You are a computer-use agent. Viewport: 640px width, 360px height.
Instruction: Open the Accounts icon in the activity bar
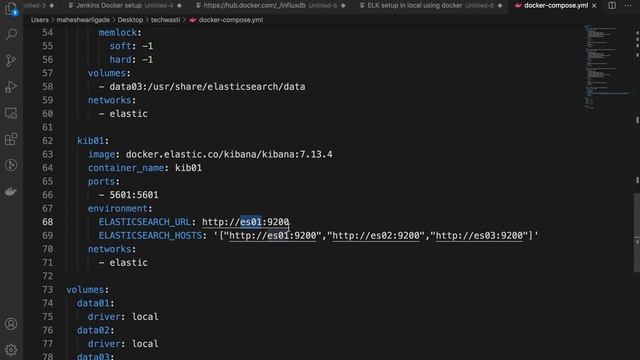(x=11, y=324)
